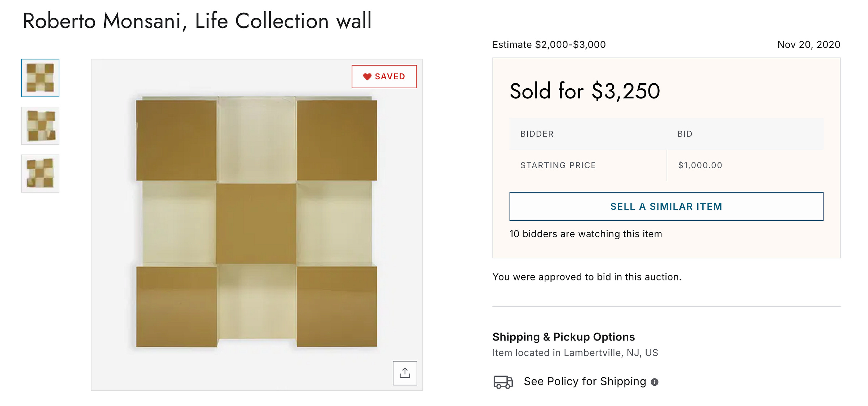
Task: Click the red heart icon
Action: point(367,77)
